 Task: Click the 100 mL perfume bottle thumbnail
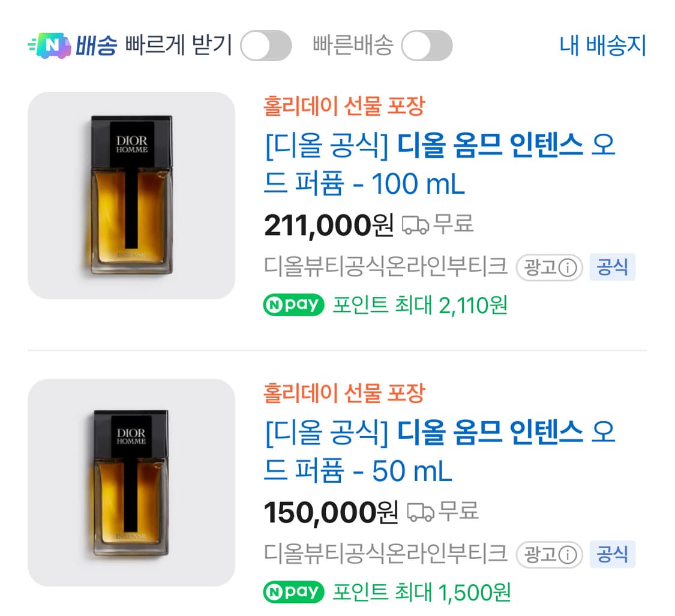click(x=131, y=196)
